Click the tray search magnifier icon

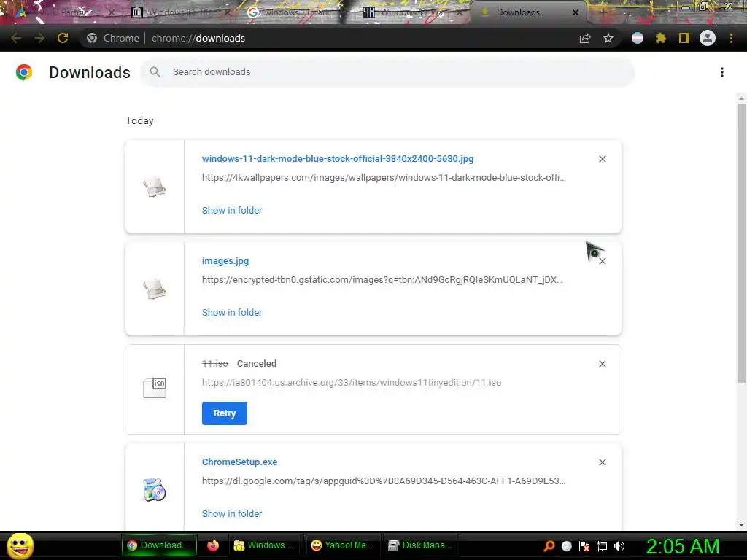tap(549, 546)
